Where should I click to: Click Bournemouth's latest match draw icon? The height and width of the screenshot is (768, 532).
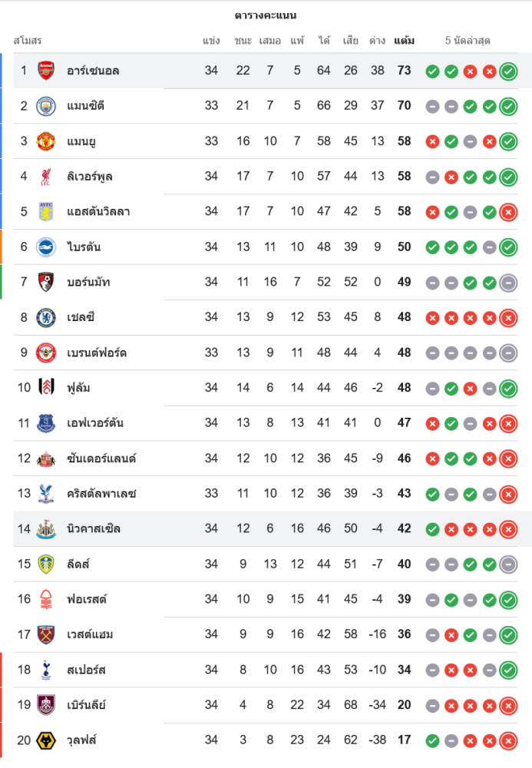pos(507,283)
